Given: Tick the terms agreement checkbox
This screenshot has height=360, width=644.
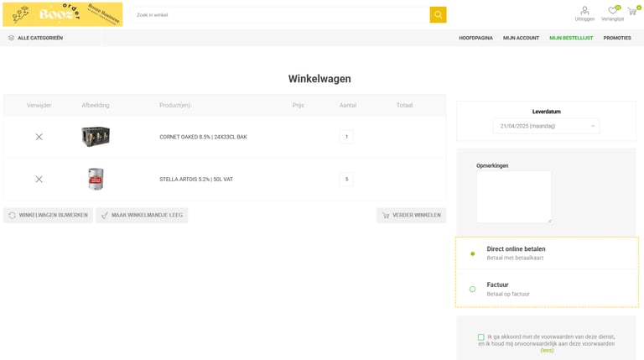Looking at the screenshot, I should click(x=481, y=337).
